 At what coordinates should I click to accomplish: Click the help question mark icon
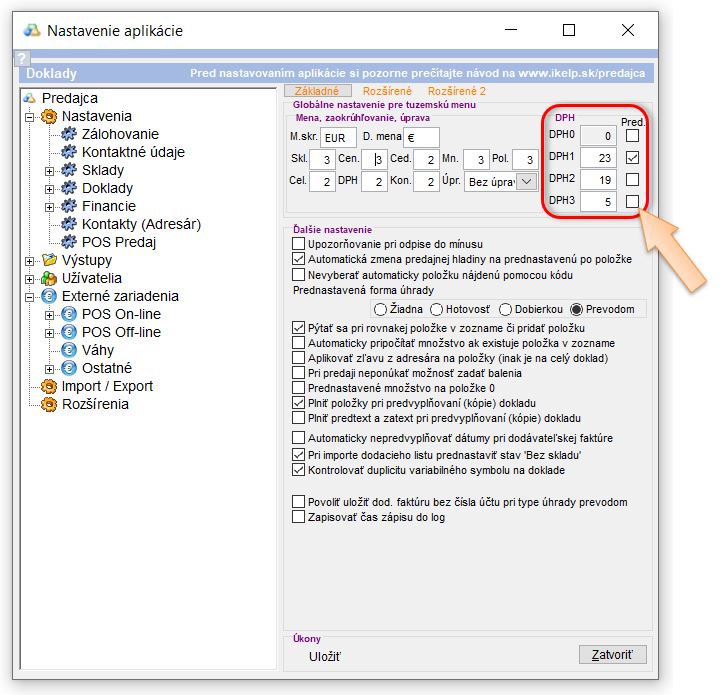point(23,59)
